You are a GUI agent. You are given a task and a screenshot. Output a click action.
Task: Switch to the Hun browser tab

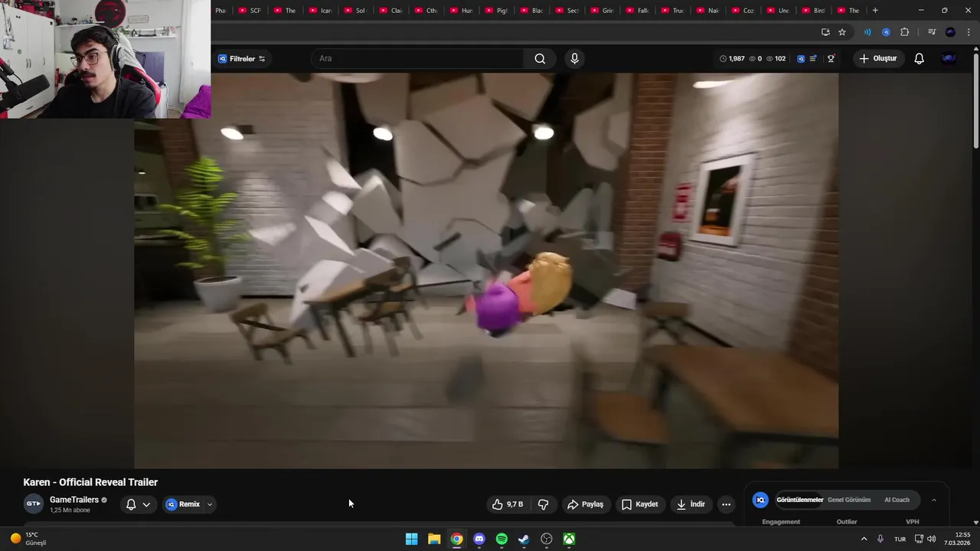point(461,11)
